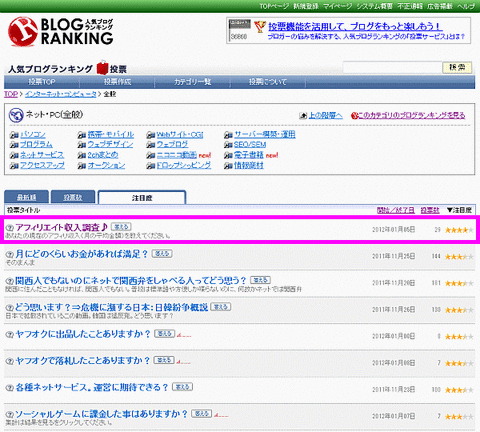This screenshot has width=480, height=432.
Task: Open マイページ in the top bar
Action: tap(337, 6)
